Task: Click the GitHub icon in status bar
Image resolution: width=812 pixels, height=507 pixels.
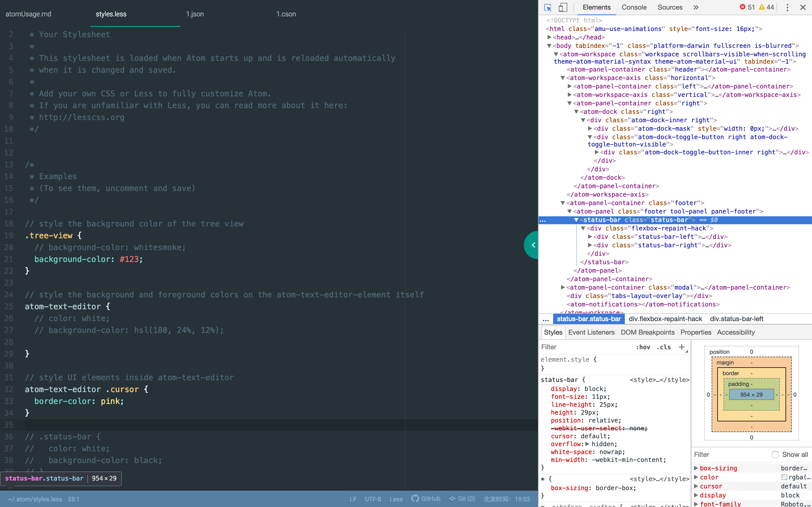Action: (x=415, y=499)
